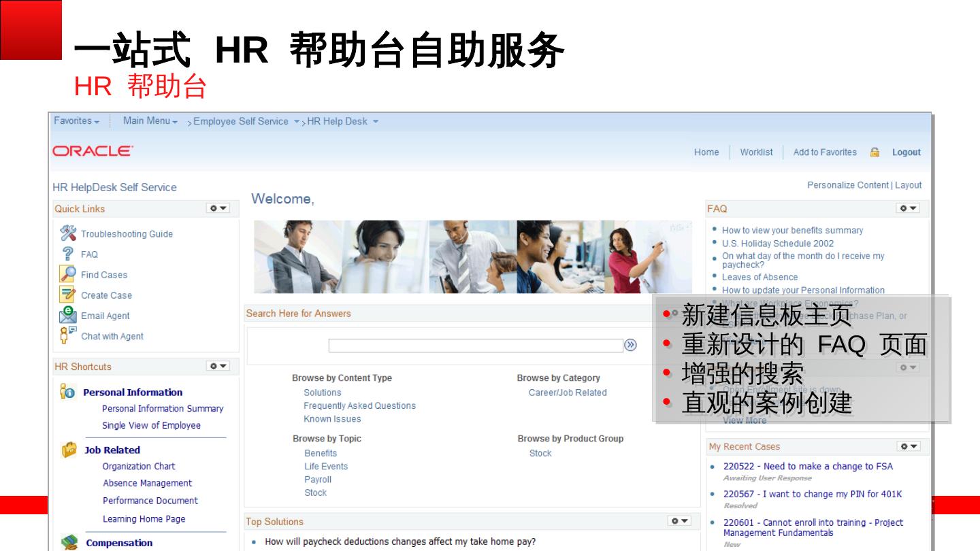980x551 pixels.
Task: Click the Compensation money icon
Action: 69,542
